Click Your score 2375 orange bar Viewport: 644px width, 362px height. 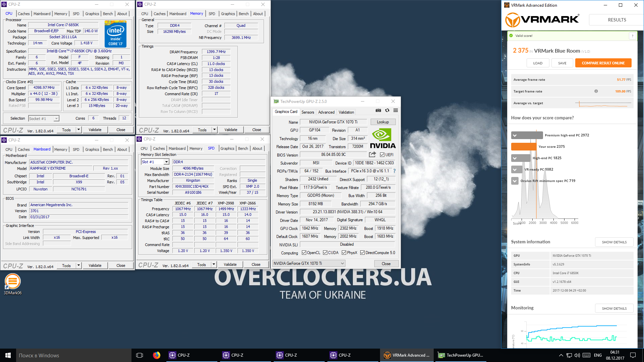pos(524,147)
